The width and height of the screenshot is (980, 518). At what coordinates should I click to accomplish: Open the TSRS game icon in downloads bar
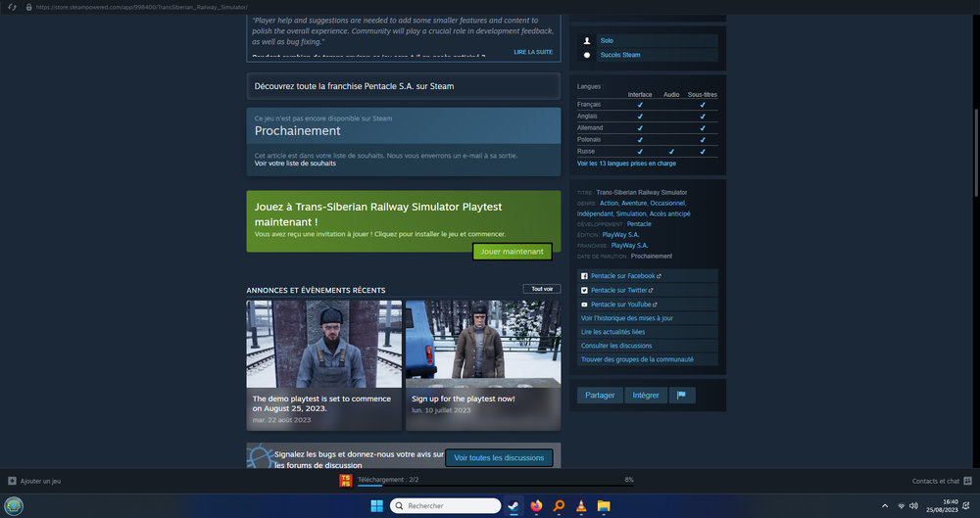346,480
